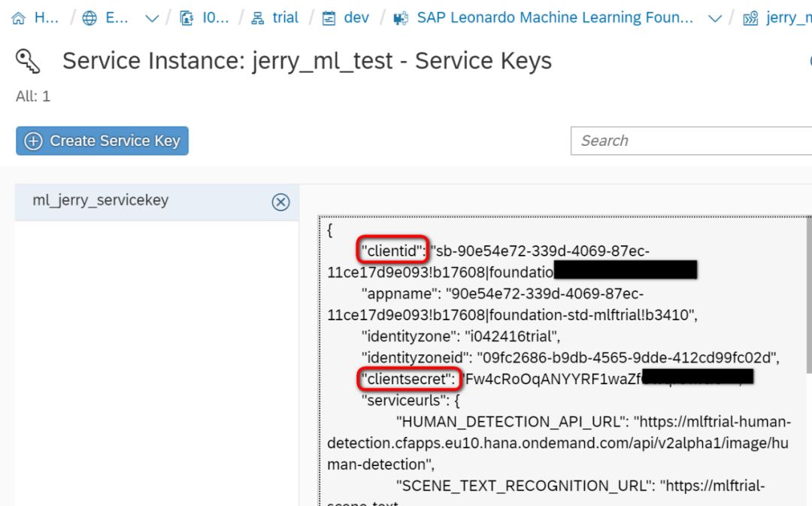This screenshot has height=506, width=812.
Task: Click the scrollbar of the JSON viewer
Action: pos(809,295)
